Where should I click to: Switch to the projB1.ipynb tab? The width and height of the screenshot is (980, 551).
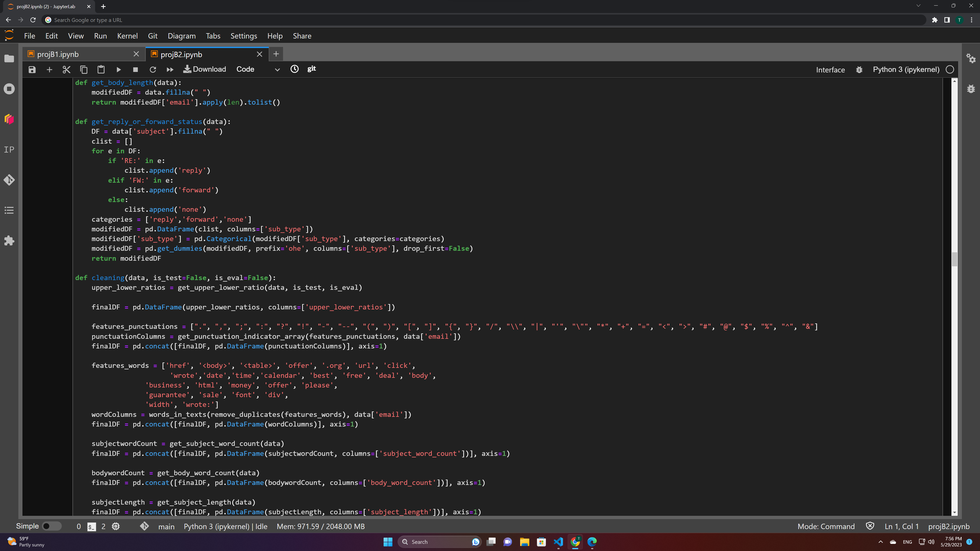point(58,54)
